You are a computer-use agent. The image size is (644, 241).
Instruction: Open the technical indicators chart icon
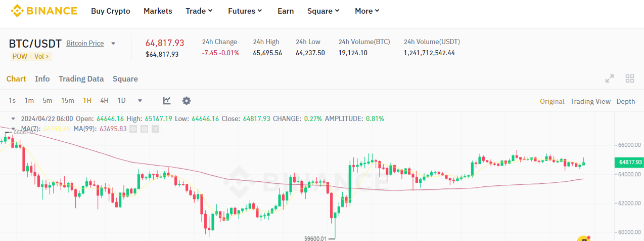(x=167, y=101)
